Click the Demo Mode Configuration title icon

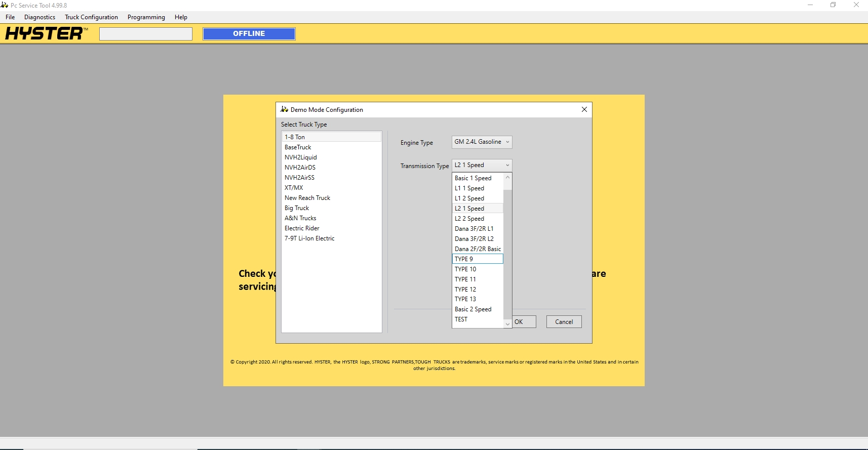pyautogui.click(x=284, y=109)
